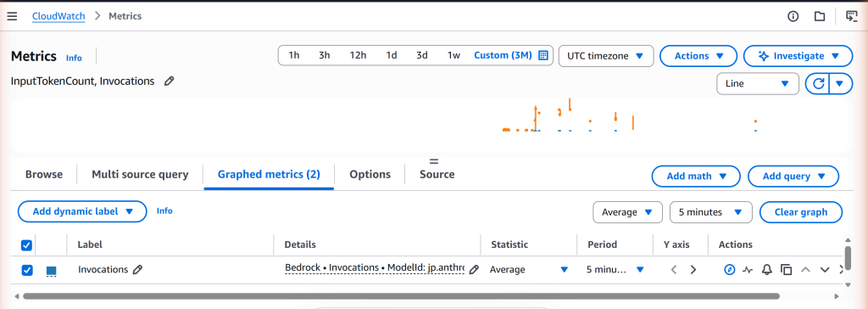The height and width of the screenshot is (309, 868).
Task: Select the 3d time range
Action: (x=422, y=55)
